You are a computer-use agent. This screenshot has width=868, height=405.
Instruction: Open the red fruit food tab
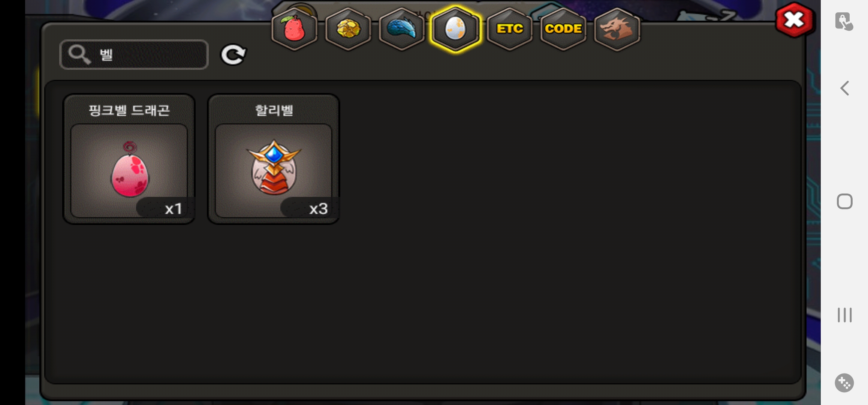point(295,29)
